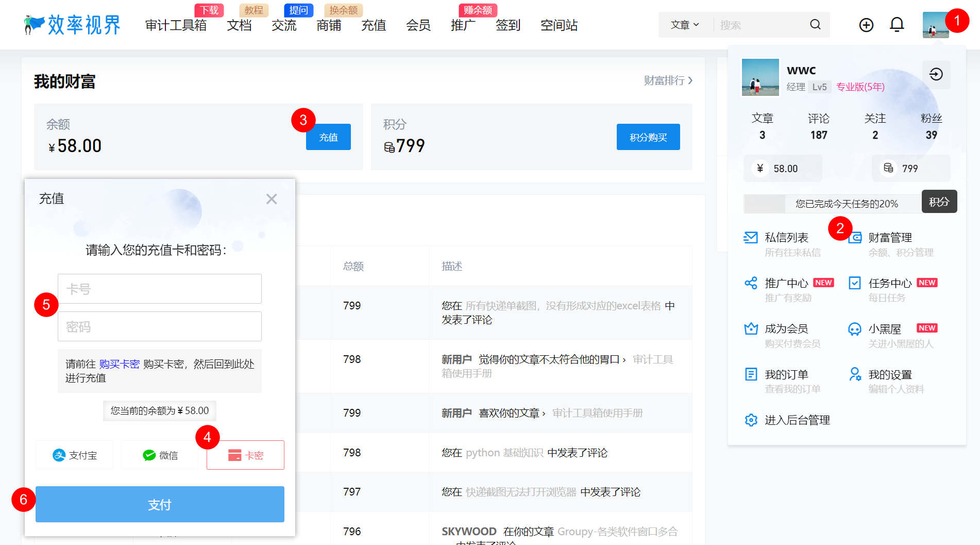Click the search magnifier icon
Viewport: 980px width, 545px height.
815,25
